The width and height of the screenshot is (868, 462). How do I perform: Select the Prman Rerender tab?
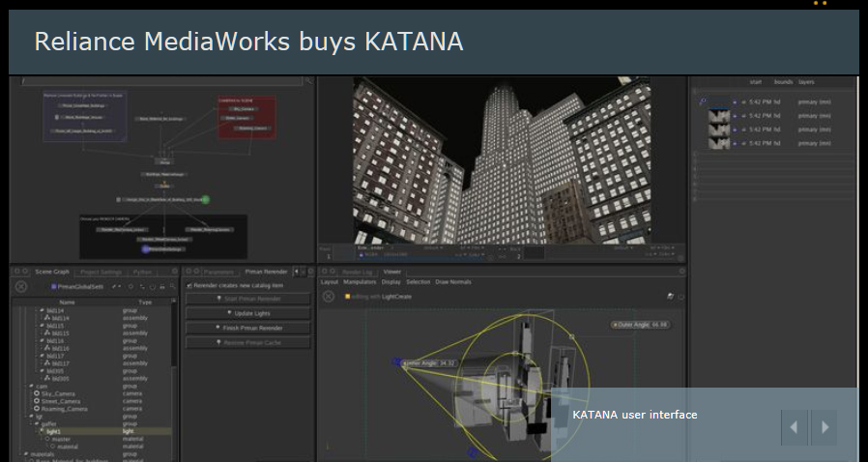click(266, 272)
